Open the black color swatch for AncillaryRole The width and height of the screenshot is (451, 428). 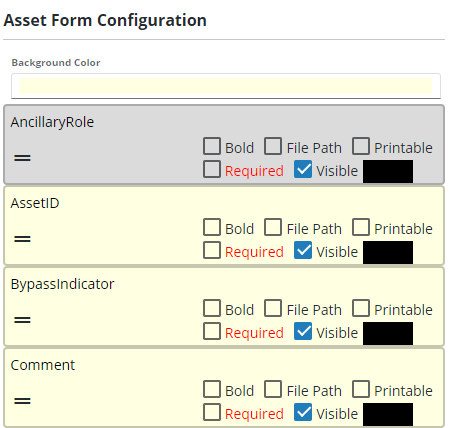click(388, 171)
